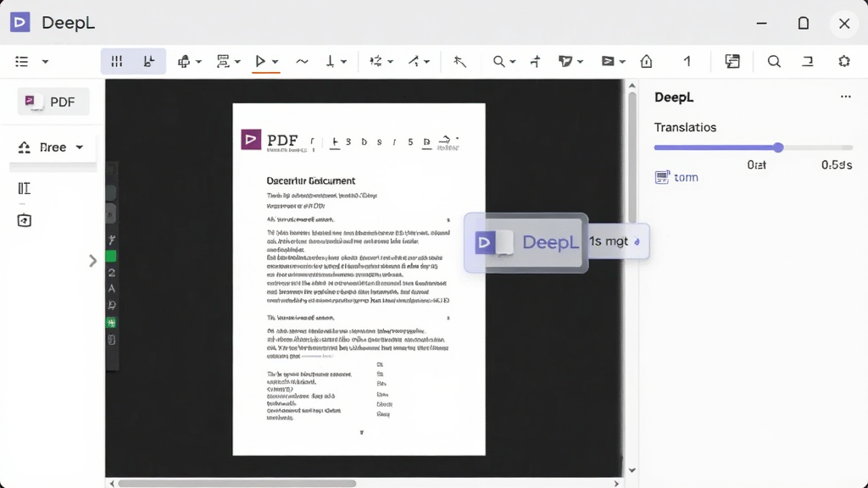Click the 'Decemlur Galcument' heading text
This screenshot has width=868, height=488.
tap(311, 180)
